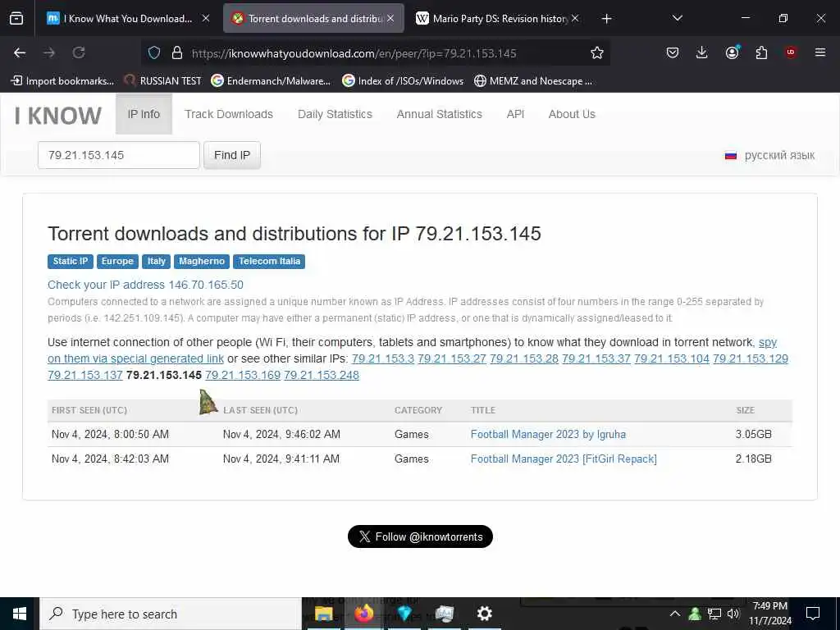The width and height of the screenshot is (840, 630).
Task: Click the Find IP button
Action: [x=232, y=155]
